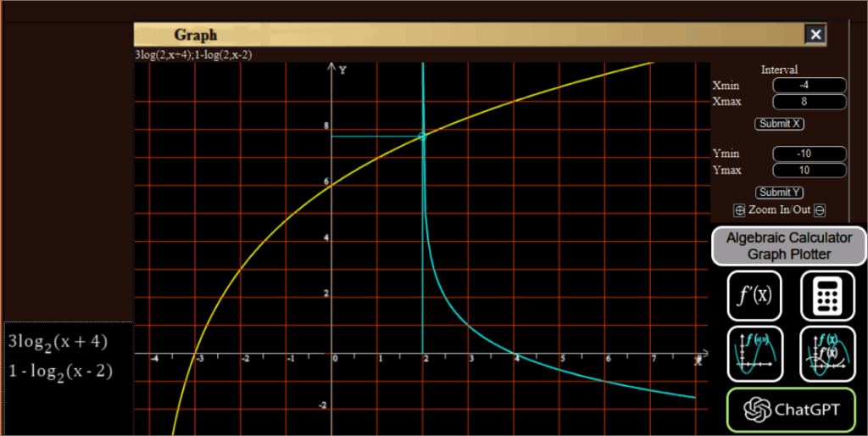Open the ChatGPT assistant button
The width and height of the screenshot is (868, 436).
(x=791, y=411)
